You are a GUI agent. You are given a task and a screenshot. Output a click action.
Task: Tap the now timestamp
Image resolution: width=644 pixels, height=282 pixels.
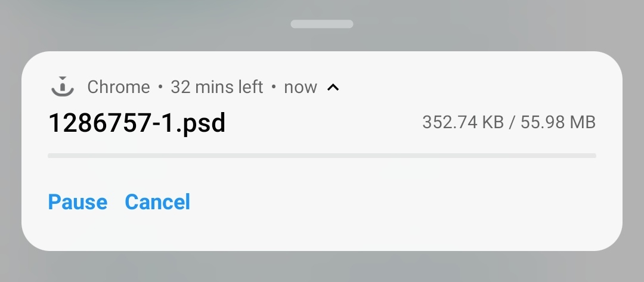pyautogui.click(x=301, y=88)
